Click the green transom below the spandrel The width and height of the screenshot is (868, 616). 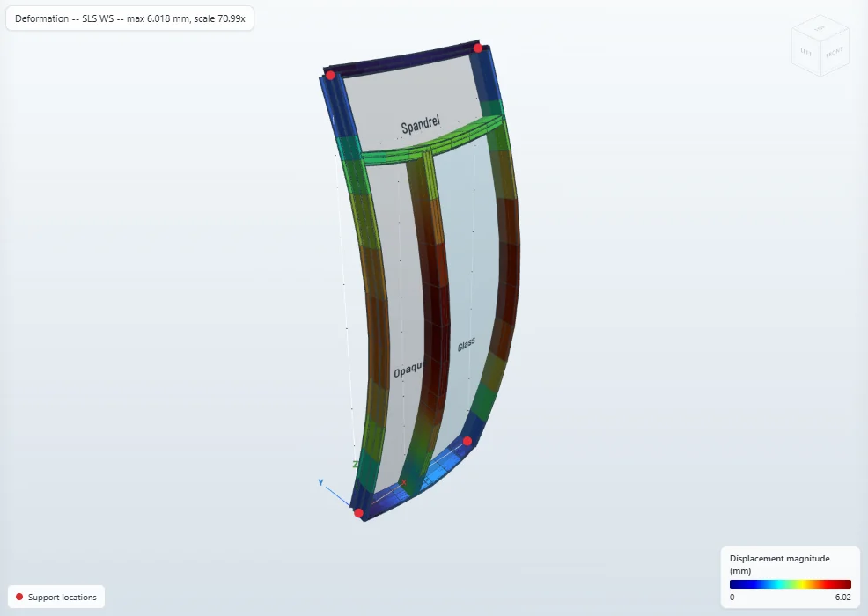(431, 144)
